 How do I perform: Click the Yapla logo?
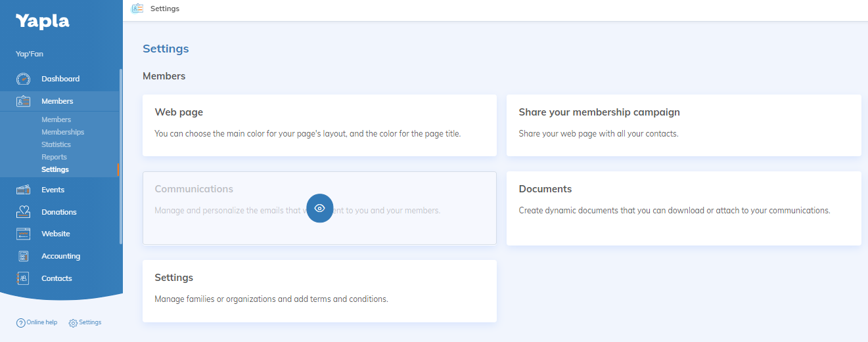(x=42, y=21)
